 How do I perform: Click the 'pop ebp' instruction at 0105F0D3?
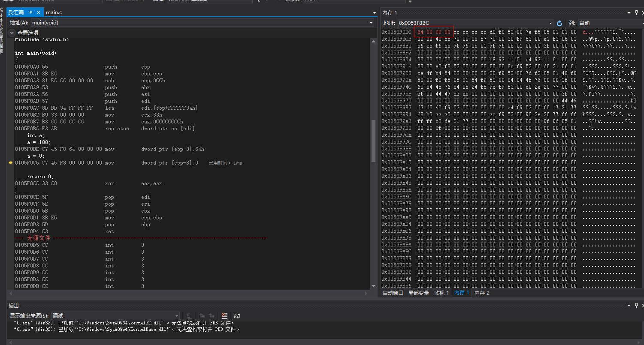82,225
